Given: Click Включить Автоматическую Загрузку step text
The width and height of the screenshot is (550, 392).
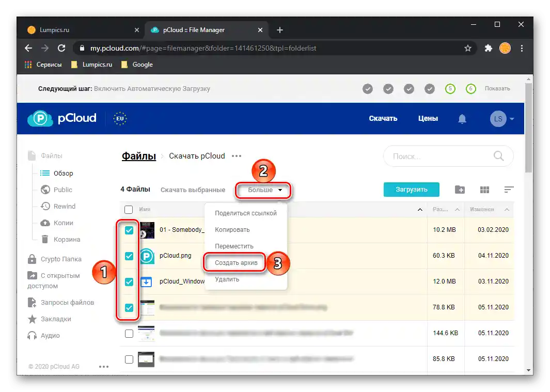Looking at the screenshot, I should 152,89.
